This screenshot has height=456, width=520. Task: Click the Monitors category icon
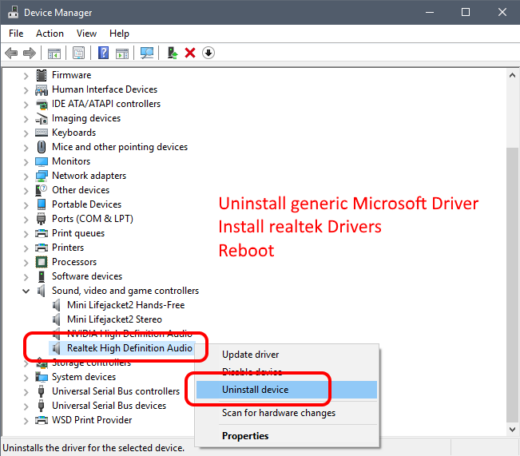(x=41, y=162)
